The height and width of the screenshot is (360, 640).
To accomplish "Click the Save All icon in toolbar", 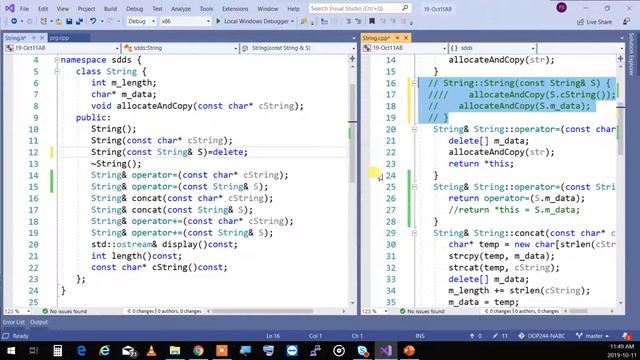I will click(79, 21).
